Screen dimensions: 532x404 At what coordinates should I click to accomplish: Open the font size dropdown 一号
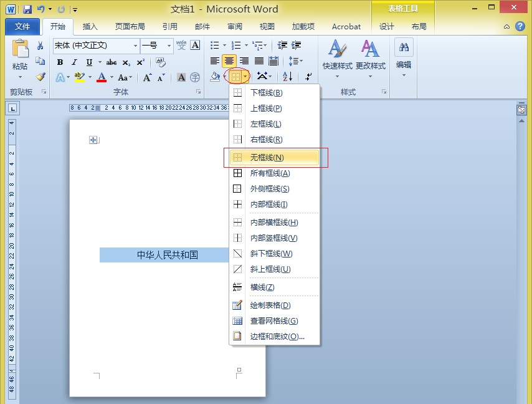pyautogui.click(x=169, y=46)
